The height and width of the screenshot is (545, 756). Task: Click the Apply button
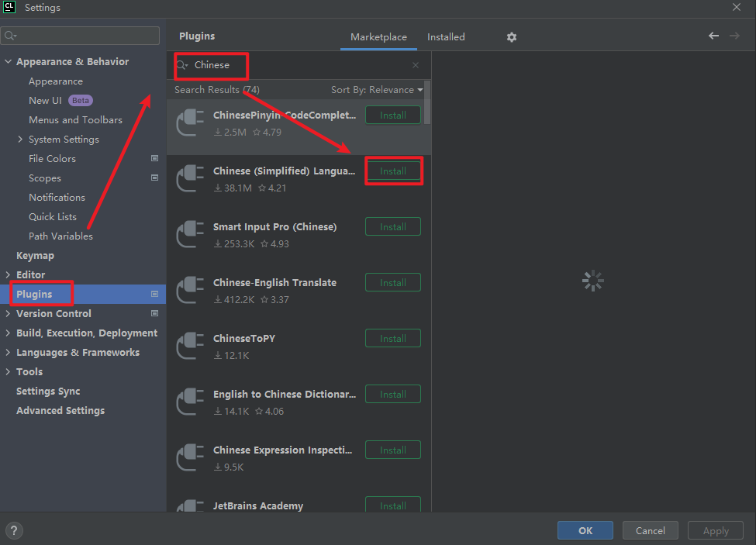coord(716,530)
